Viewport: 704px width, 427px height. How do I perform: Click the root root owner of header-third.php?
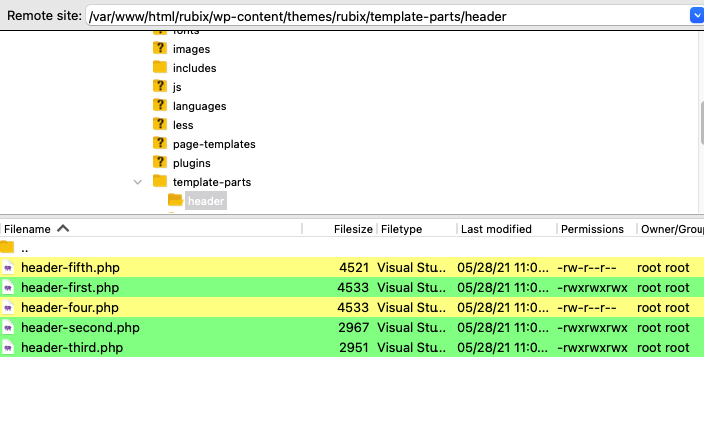[x=663, y=348]
